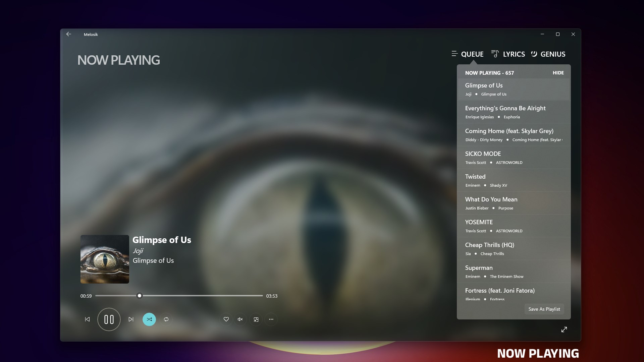Mute the audio output
The image size is (644, 362).
pyautogui.click(x=240, y=319)
